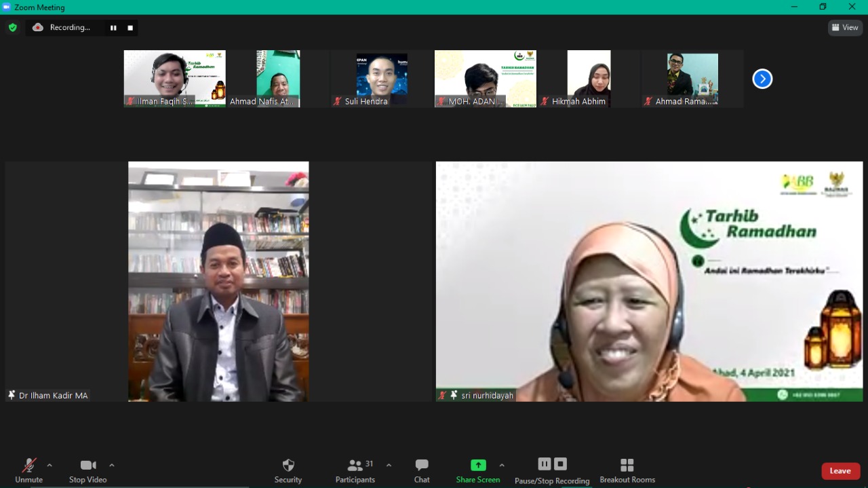
Task: Unmute the microphone
Action: (x=28, y=470)
